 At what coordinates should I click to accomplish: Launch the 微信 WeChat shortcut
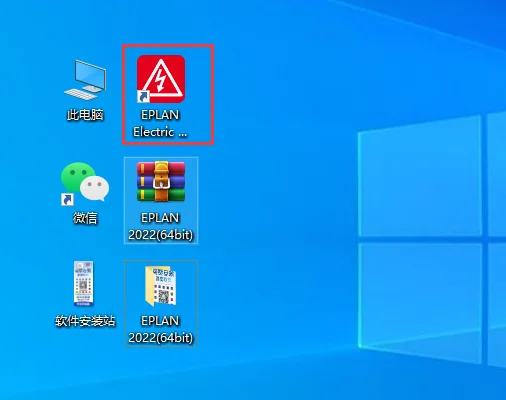click(x=85, y=183)
